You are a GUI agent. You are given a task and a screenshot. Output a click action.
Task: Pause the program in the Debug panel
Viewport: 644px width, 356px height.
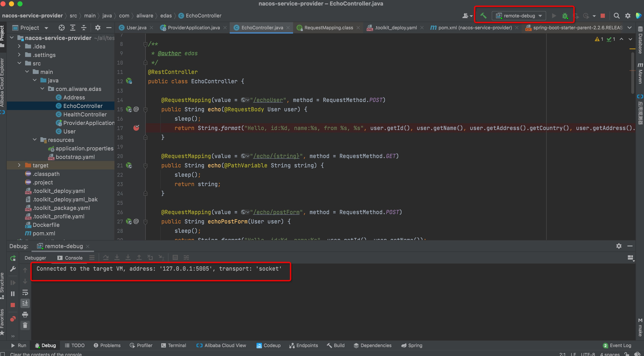(x=13, y=294)
